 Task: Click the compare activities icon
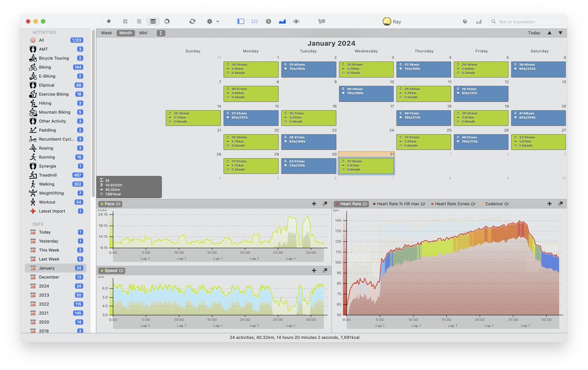[x=321, y=22]
